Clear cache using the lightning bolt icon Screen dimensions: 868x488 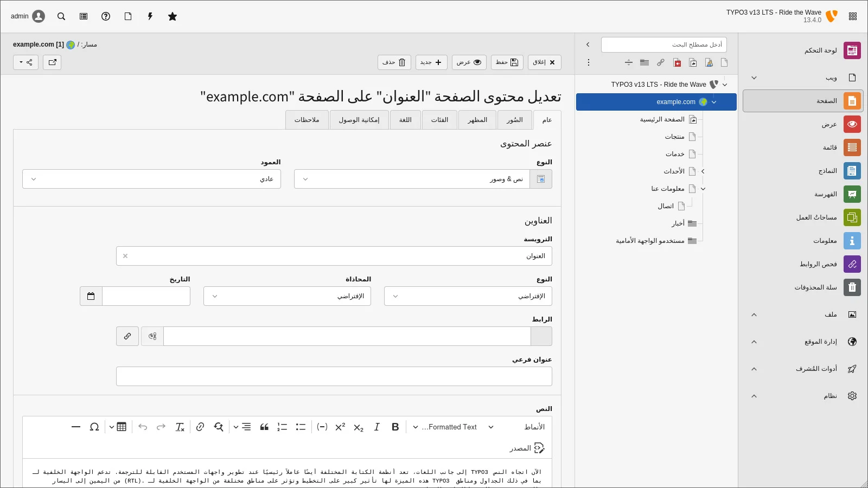[150, 16]
